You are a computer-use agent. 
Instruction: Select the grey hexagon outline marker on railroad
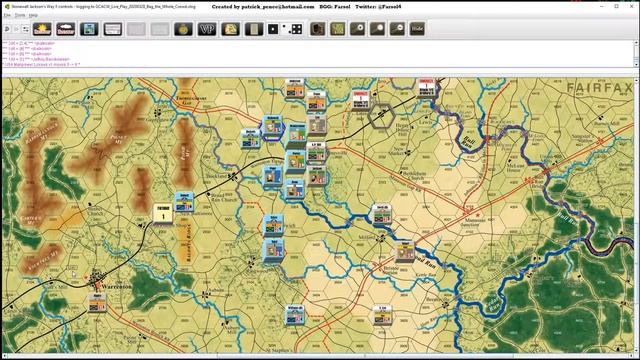381,116
